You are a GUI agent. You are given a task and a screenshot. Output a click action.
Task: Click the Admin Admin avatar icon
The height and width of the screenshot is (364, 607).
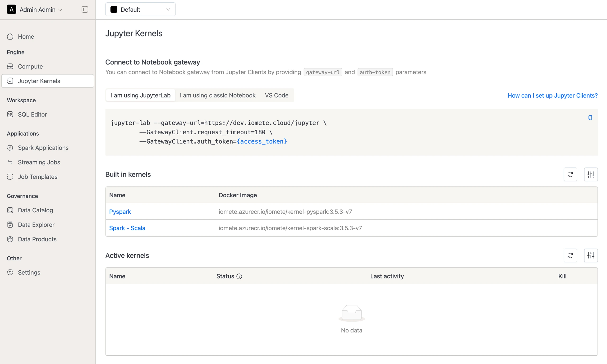pyautogui.click(x=12, y=9)
